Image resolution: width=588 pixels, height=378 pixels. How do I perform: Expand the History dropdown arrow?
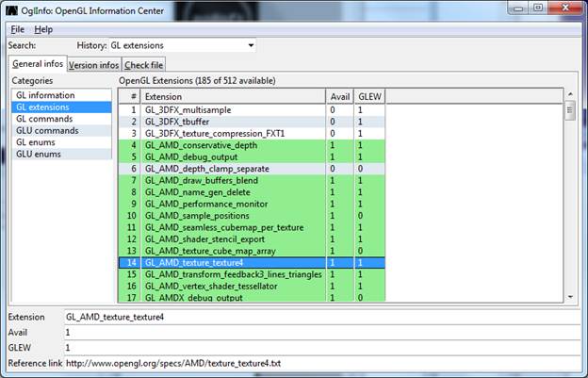[251, 45]
